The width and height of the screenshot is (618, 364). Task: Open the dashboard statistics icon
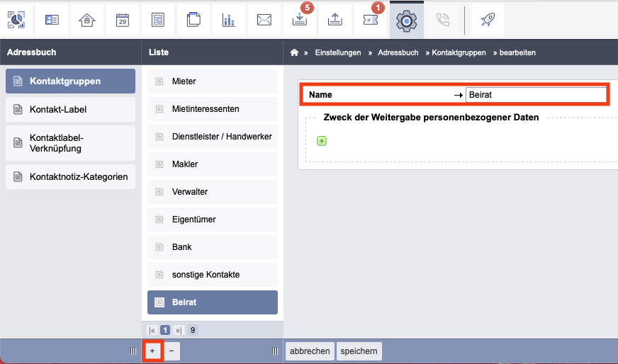click(x=16, y=20)
